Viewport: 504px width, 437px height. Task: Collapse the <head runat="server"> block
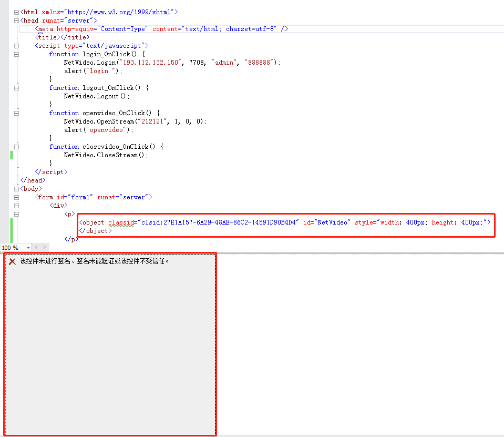point(16,21)
